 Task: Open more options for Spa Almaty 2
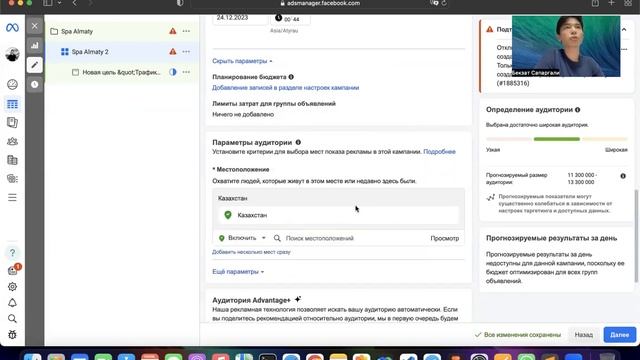[x=186, y=51]
